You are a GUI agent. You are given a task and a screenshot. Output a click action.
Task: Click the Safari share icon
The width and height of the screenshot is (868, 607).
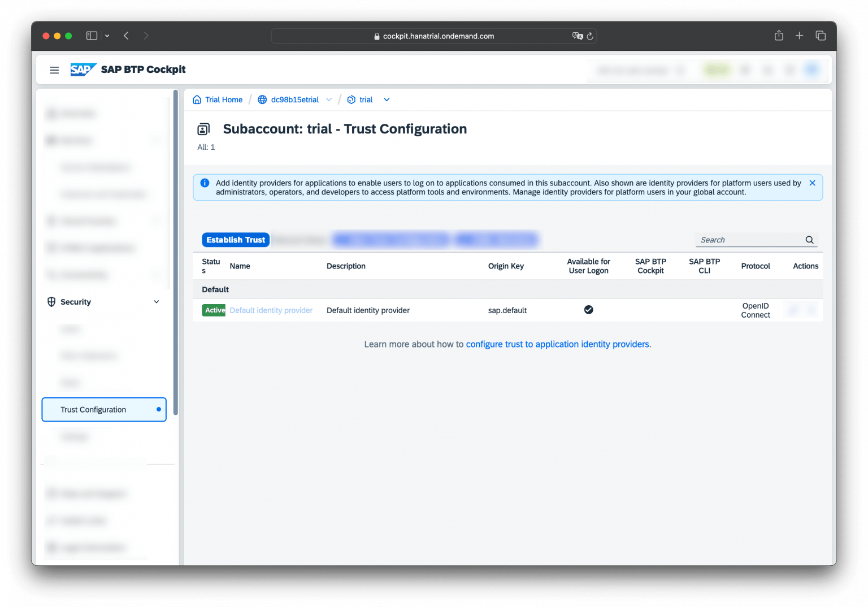(778, 35)
